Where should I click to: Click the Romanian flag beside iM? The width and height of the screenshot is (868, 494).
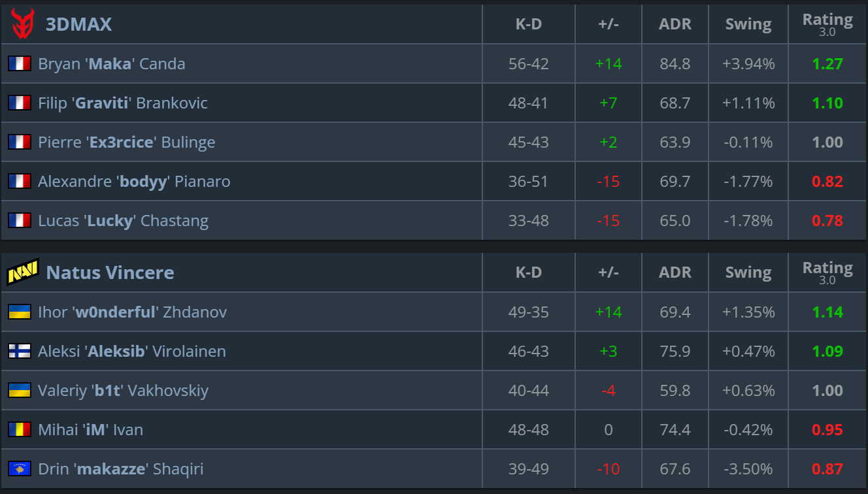coord(20,429)
